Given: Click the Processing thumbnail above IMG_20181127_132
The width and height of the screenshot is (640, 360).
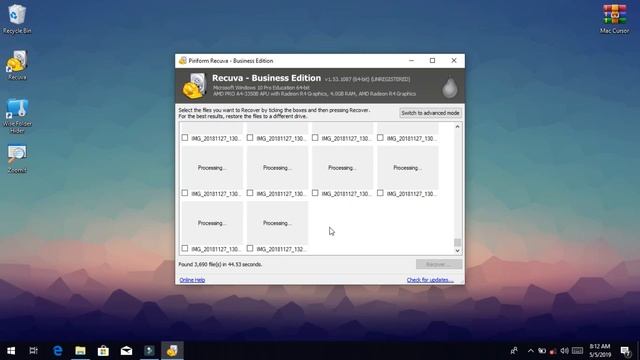Looking at the screenshot, I should [277, 223].
